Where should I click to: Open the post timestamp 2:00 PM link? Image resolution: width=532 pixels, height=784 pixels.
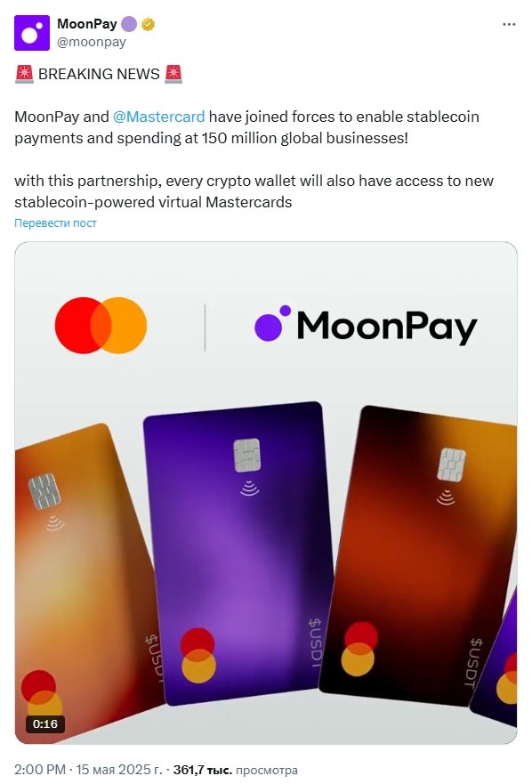point(40,770)
